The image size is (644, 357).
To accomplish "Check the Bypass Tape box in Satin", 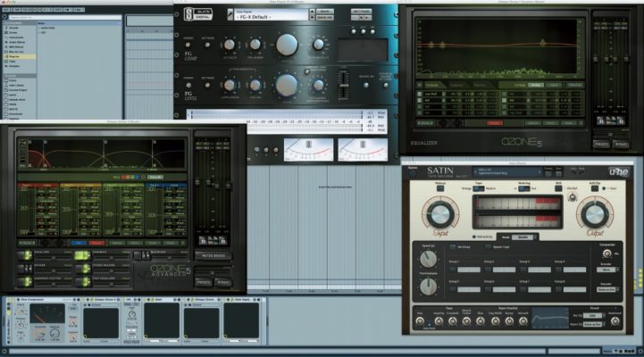I will 488,247.
